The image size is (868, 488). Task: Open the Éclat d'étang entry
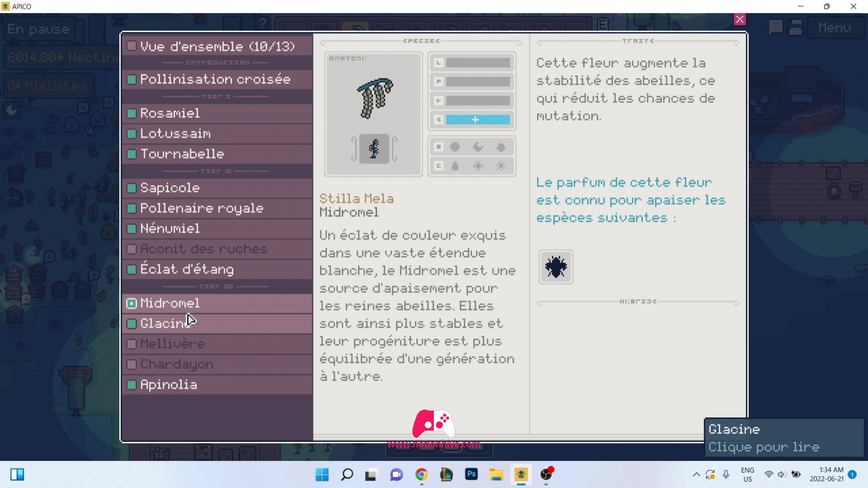217,269
